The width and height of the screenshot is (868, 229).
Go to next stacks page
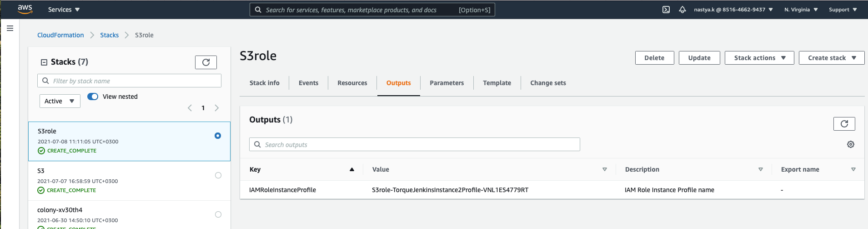217,108
